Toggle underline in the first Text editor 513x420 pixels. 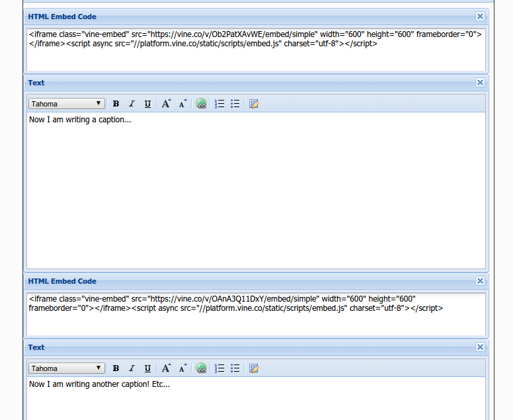click(147, 104)
